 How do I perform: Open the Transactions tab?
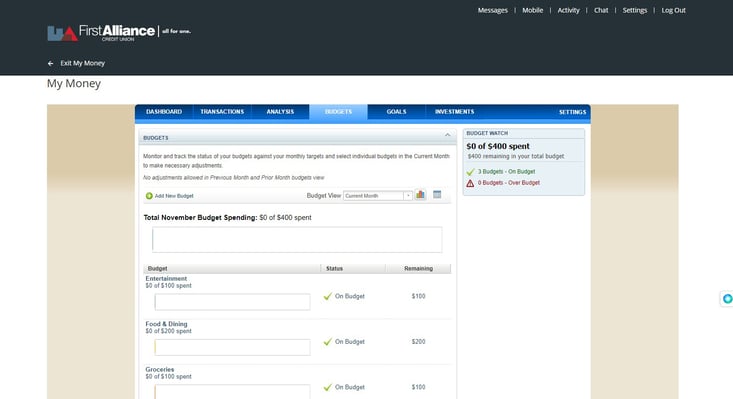pyautogui.click(x=222, y=112)
